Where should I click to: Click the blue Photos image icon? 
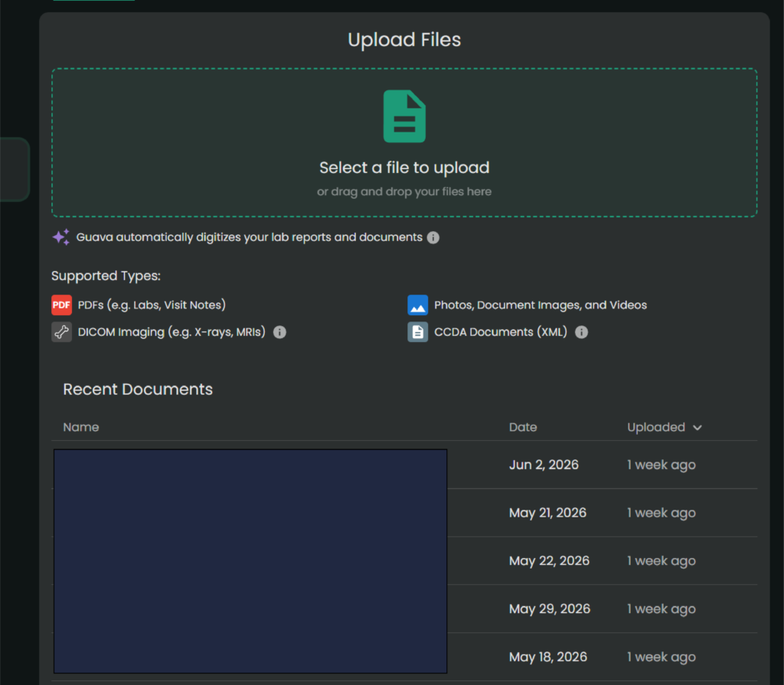[x=417, y=305]
